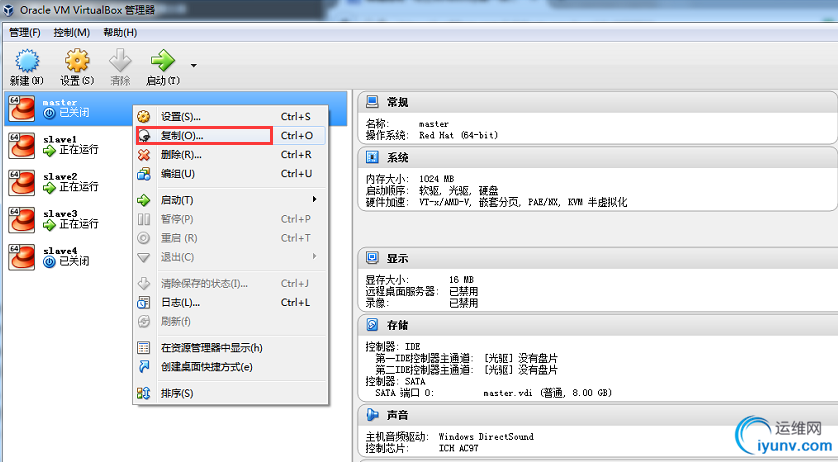Click the Discard (清除) toolbar icon
This screenshot has height=462, width=838.
(x=120, y=60)
